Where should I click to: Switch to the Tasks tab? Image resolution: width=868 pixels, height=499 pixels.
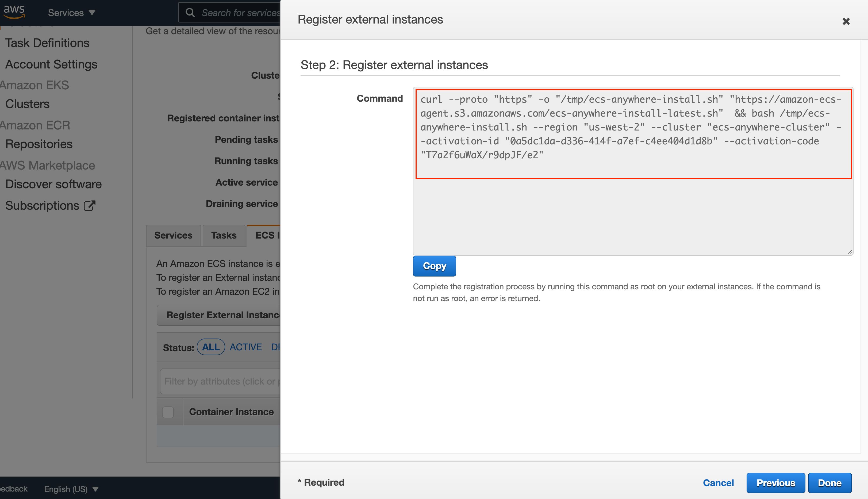point(224,235)
